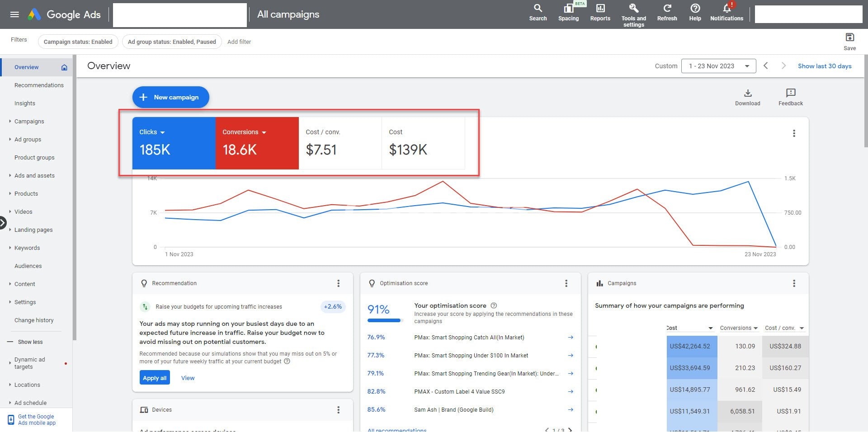Click Show last 30 days link
This screenshot has width=868, height=432.
point(824,66)
